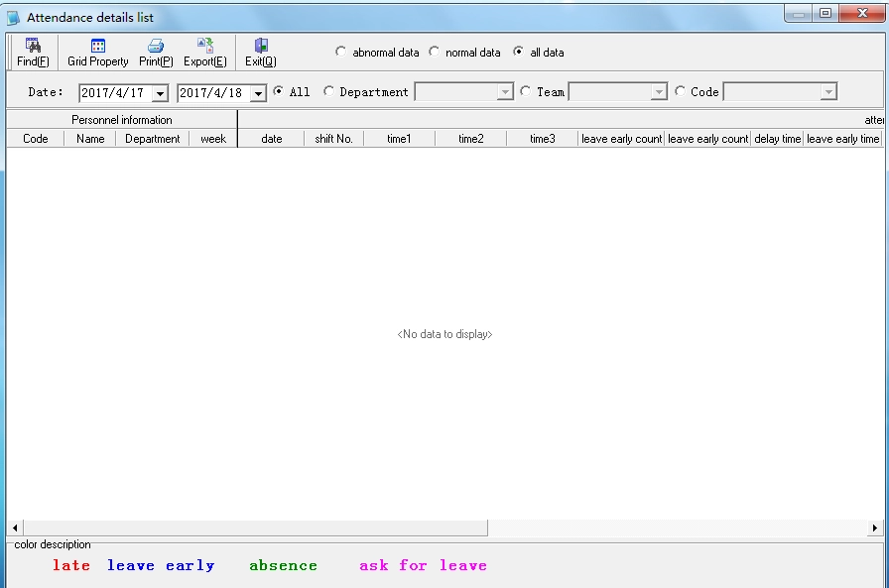This screenshot has height=588, width=889.
Task: Open start date 2017/4/17 dropdown arrow
Action: [x=161, y=93]
